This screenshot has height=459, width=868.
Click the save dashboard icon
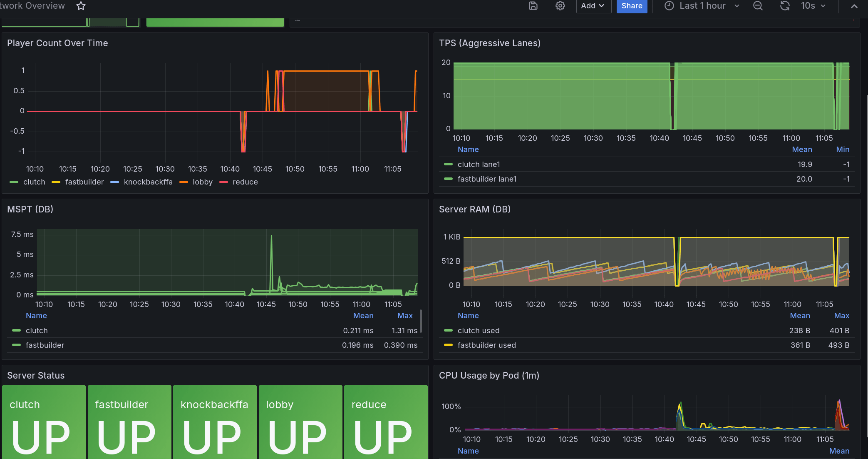coord(533,6)
